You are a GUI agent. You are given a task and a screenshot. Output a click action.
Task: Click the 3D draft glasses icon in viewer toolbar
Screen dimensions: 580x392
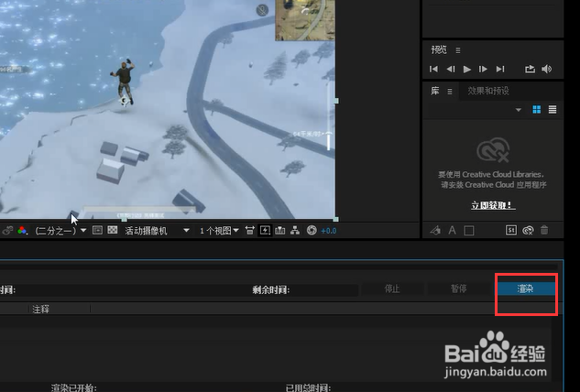7,231
